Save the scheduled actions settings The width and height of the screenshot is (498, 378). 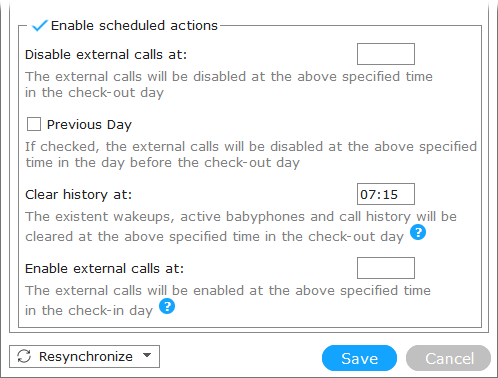pos(359,358)
